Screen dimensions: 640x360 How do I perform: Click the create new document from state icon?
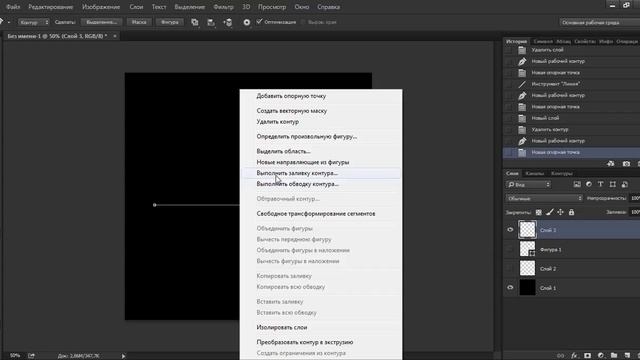click(611, 164)
